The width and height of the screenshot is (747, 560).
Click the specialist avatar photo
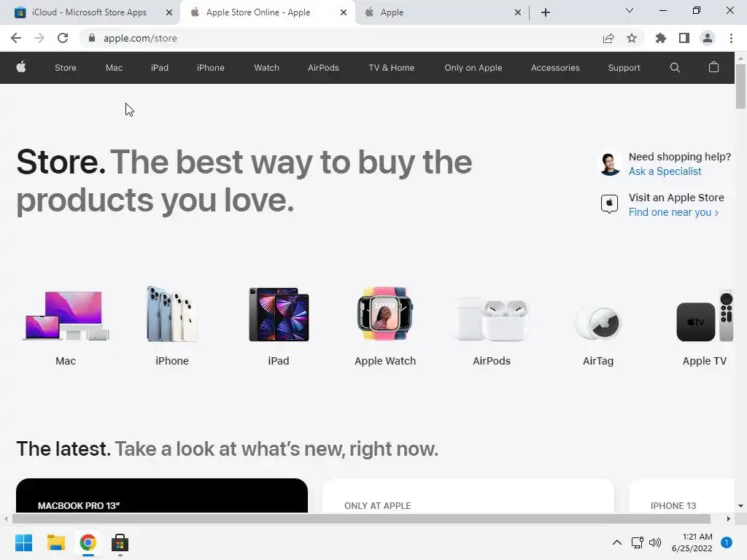pos(610,164)
